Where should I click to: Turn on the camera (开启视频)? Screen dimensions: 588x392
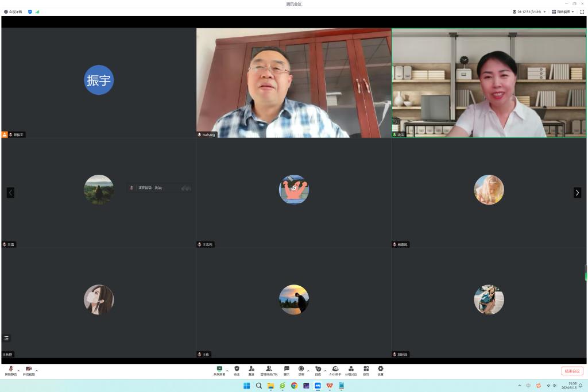(29, 369)
